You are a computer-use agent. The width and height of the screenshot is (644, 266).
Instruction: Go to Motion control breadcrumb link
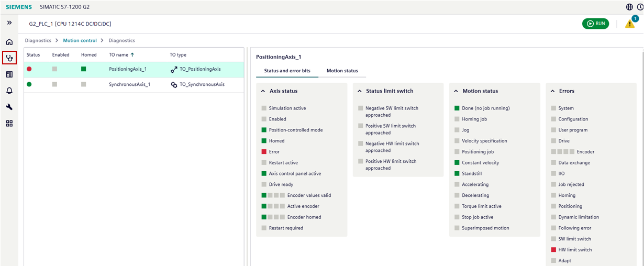[x=80, y=40]
